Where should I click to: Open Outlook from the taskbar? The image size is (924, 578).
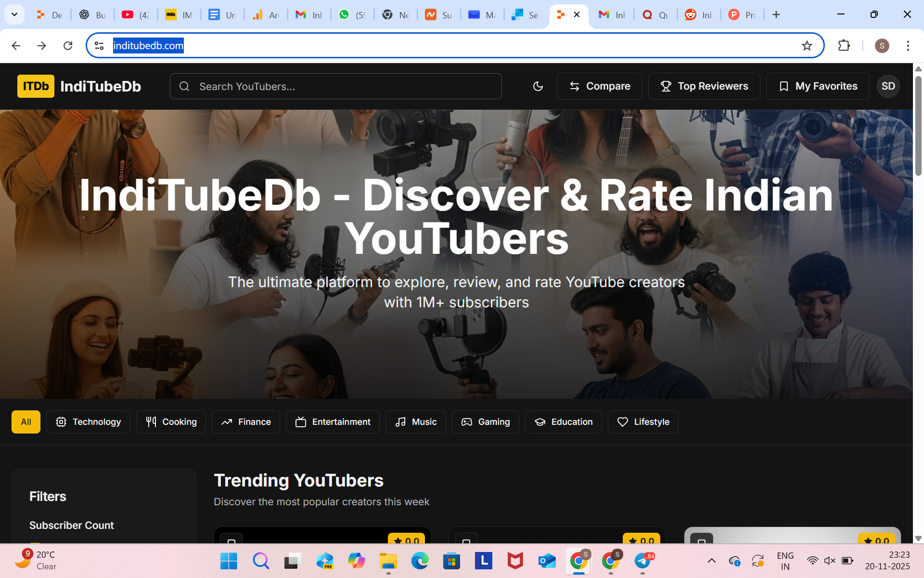(547, 561)
